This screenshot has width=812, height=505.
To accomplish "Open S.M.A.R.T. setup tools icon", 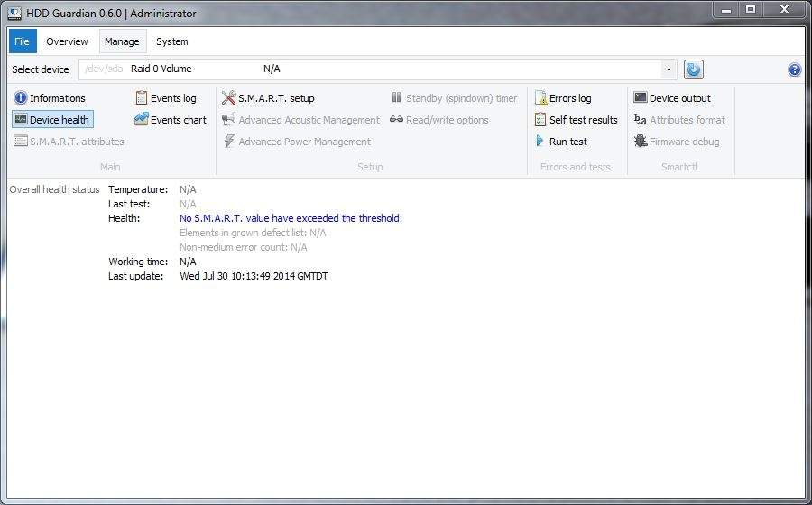I will coord(228,97).
